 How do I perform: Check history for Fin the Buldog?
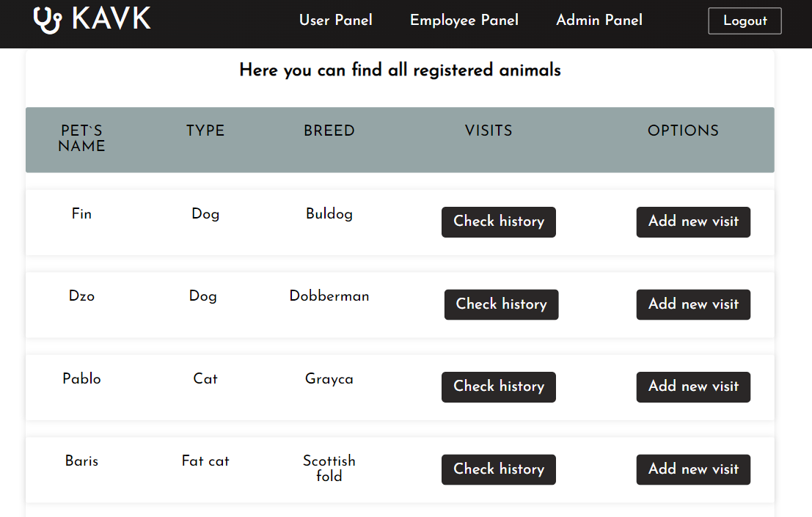pyautogui.click(x=498, y=221)
